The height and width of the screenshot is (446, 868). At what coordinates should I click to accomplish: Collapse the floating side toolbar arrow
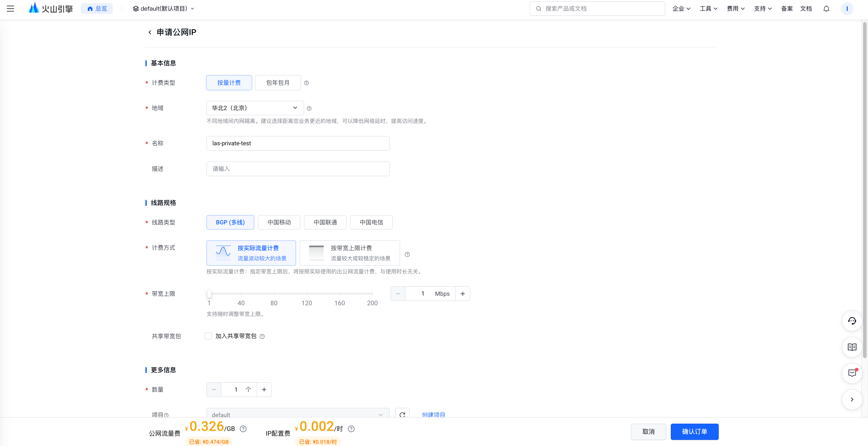852,399
